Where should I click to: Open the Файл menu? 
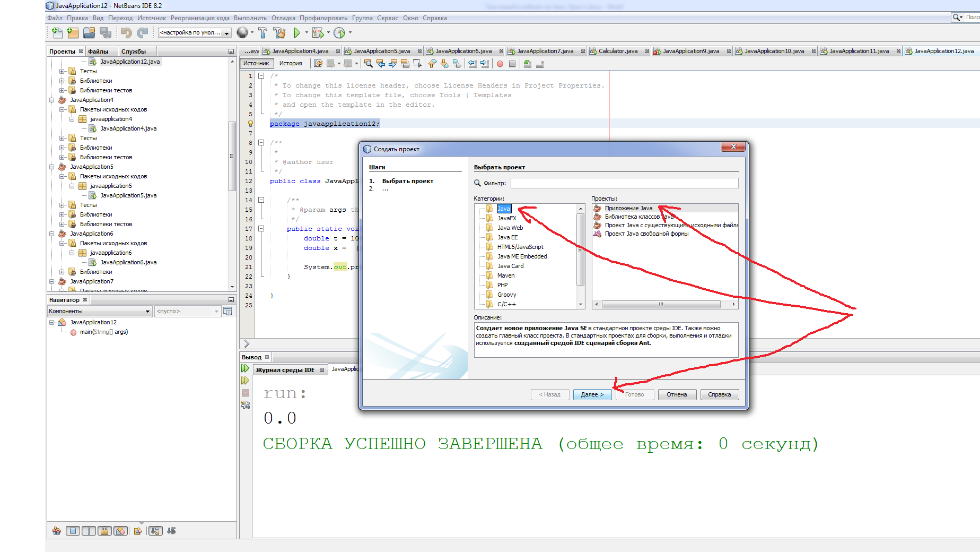coord(55,18)
